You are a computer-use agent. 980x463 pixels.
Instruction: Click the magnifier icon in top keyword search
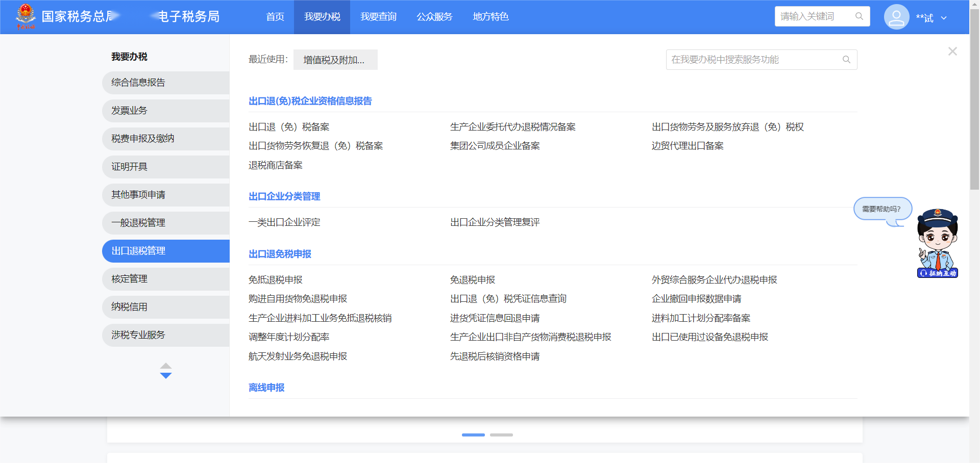click(x=859, y=16)
